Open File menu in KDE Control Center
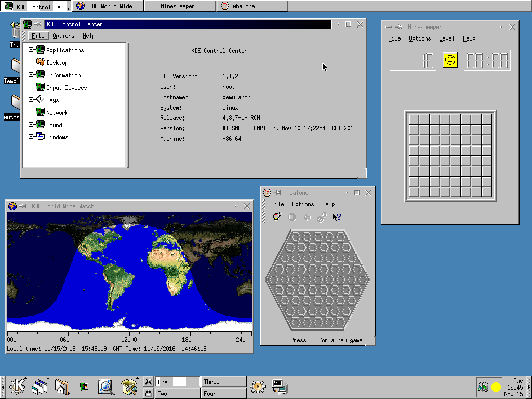The height and width of the screenshot is (399, 532). [x=38, y=36]
